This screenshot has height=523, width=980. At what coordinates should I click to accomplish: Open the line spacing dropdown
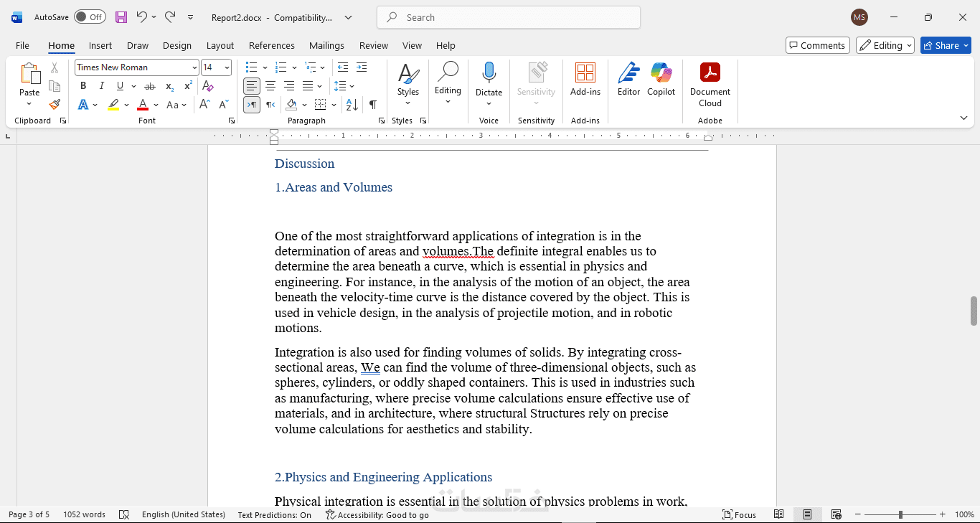[344, 86]
